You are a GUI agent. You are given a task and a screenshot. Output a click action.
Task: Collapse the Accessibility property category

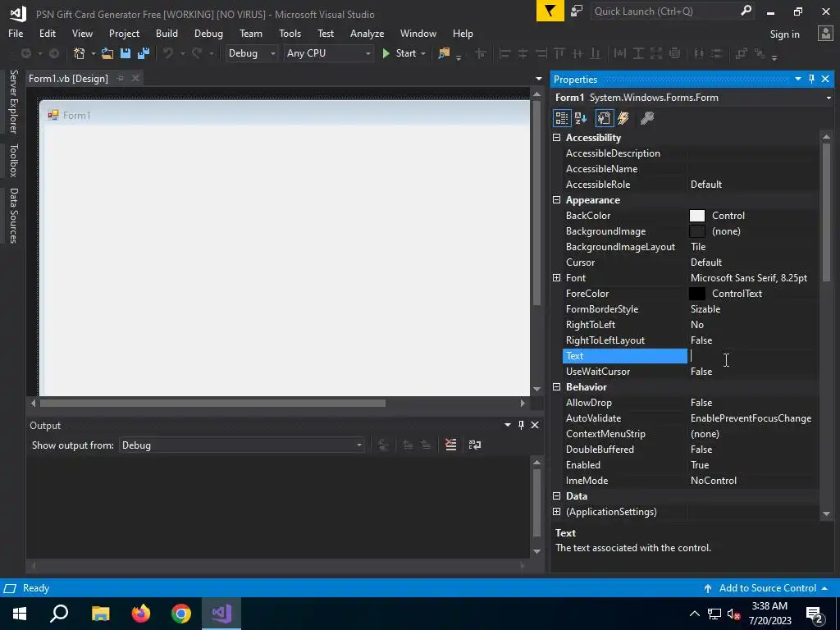tap(556, 138)
